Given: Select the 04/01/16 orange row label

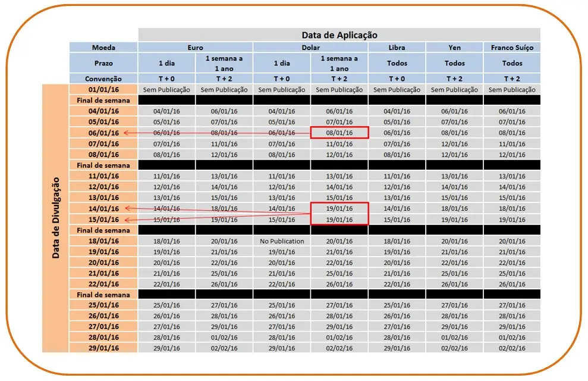Looking at the screenshot, I should pos(103,111).
